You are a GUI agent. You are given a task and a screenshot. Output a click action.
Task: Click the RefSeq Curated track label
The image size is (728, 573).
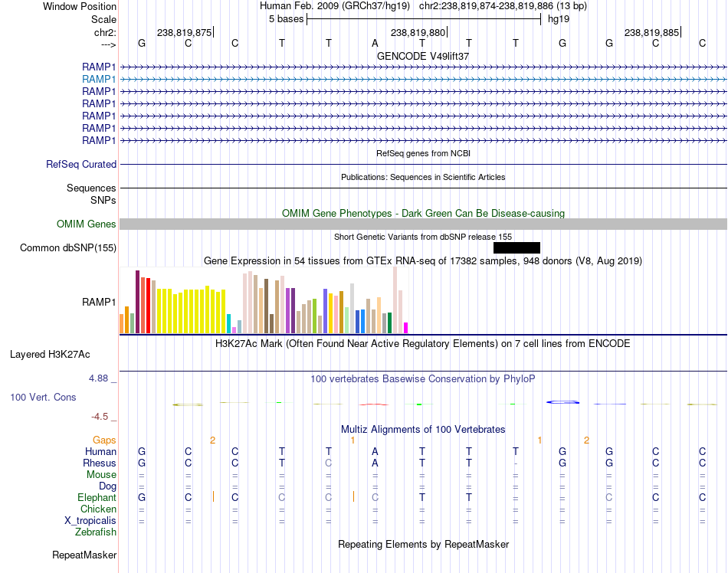click(80, 164)
